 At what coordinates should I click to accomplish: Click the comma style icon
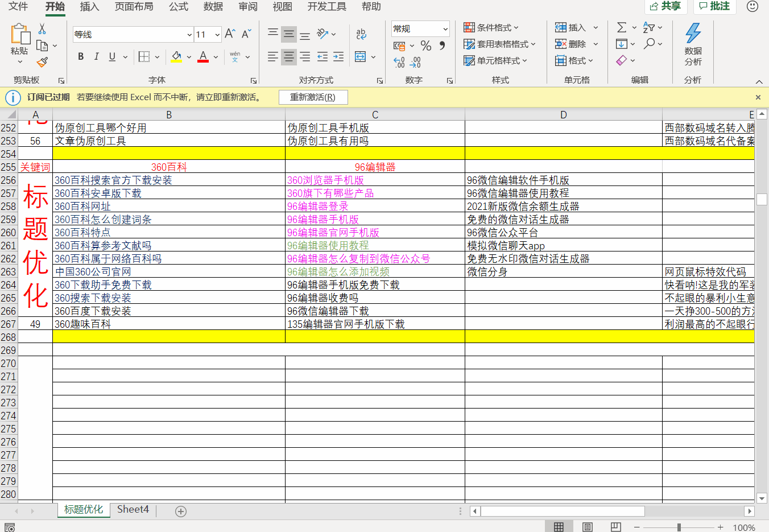tap(442, 46)
